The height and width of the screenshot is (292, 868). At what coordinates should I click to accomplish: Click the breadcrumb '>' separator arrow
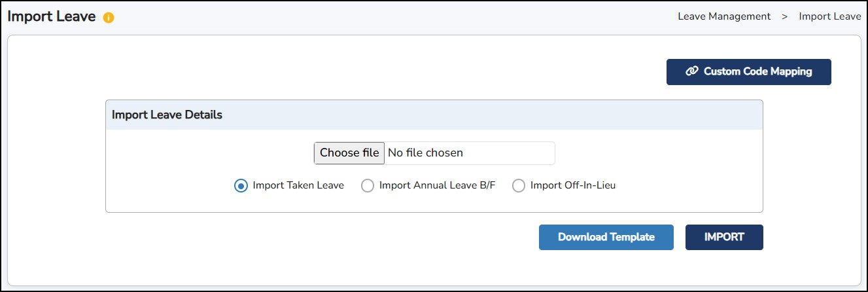[x=784, y=16]
